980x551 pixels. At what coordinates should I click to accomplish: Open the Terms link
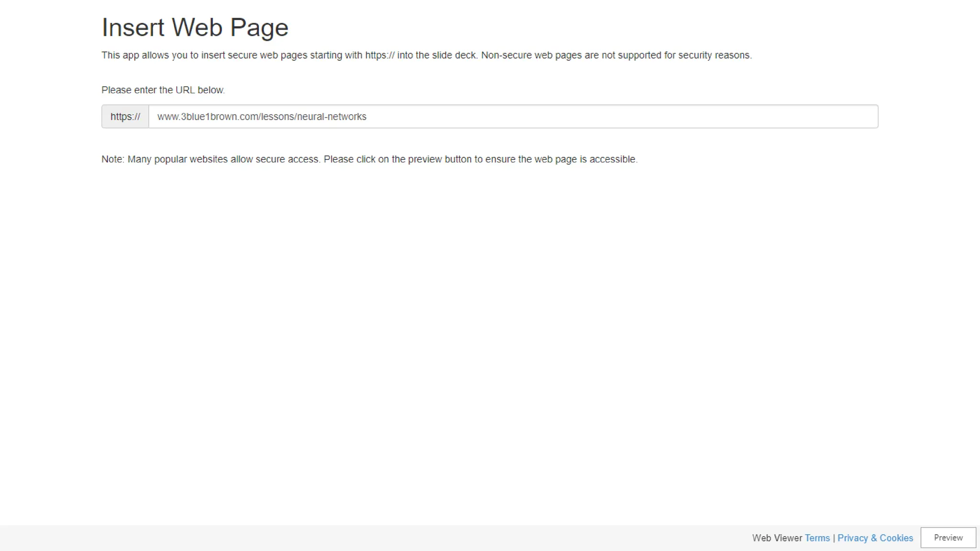[817, 538]
